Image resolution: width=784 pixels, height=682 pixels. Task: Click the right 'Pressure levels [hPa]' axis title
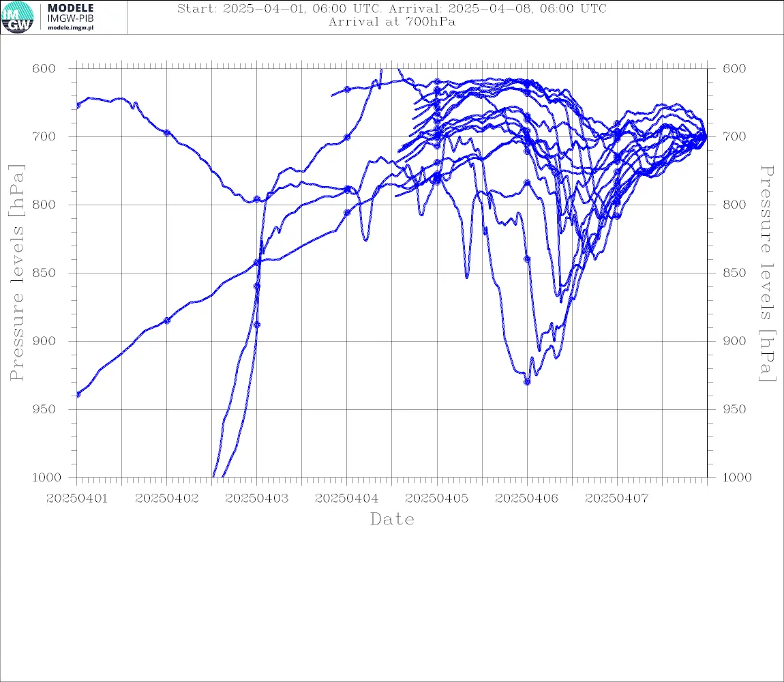(x=768, y=273)
